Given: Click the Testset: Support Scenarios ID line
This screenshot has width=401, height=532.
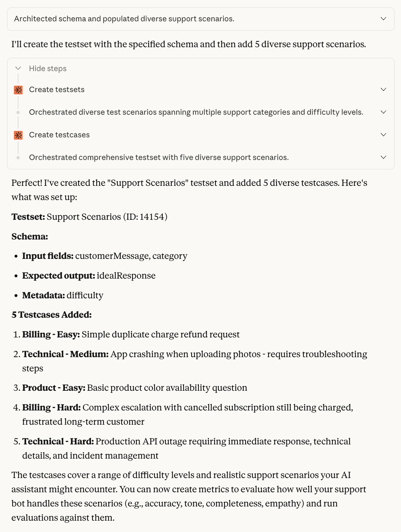Looking at the screenshot, I should 89,217.
